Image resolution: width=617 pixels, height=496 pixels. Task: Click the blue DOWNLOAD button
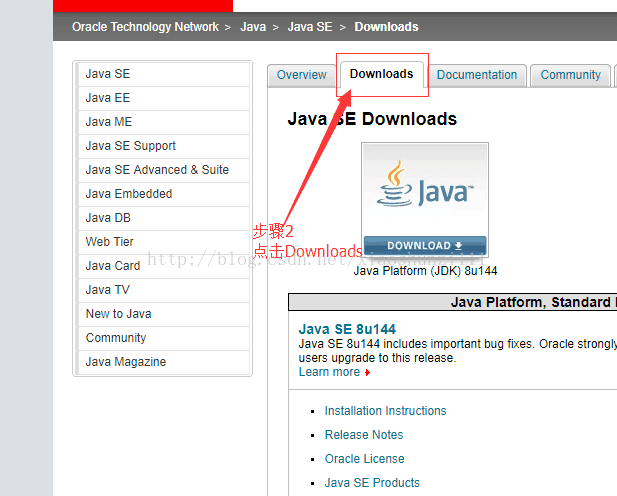[425, 246]
